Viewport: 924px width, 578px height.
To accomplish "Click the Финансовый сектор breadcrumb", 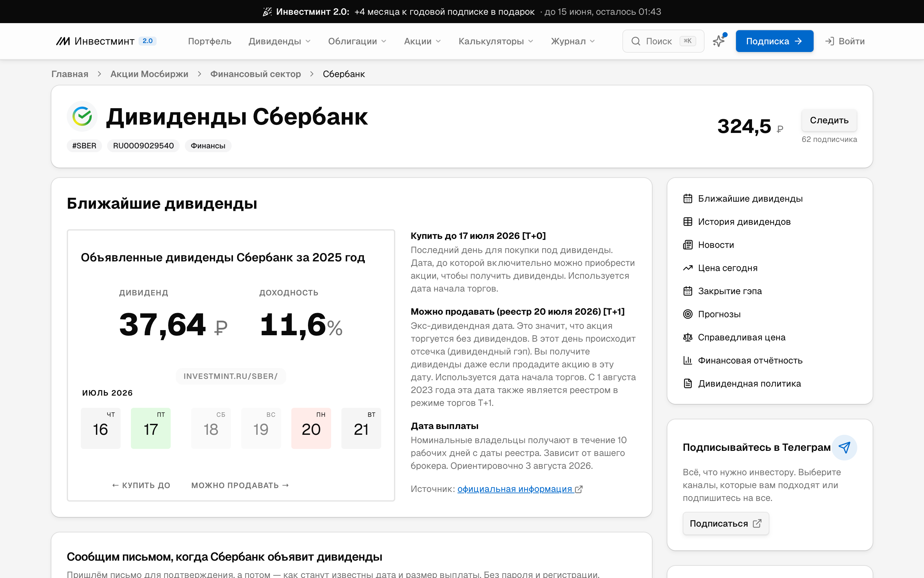I will tap(255, 74).
